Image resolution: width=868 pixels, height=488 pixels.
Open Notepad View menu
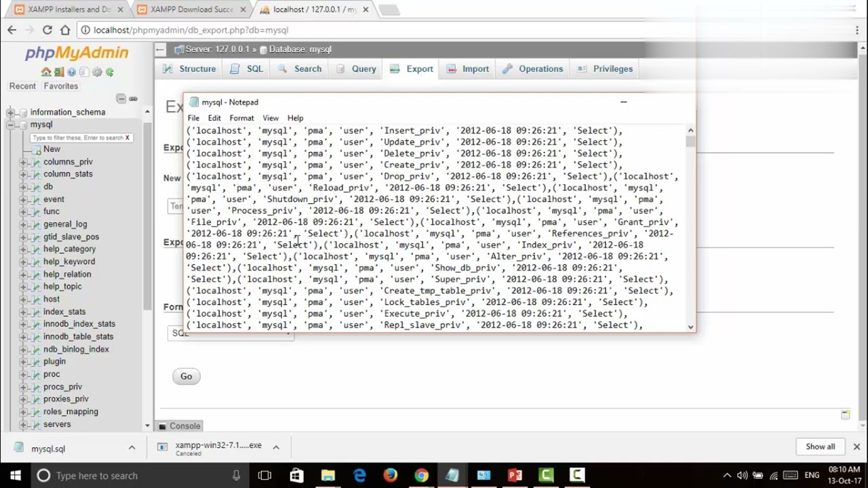click(x=271, y=118)
